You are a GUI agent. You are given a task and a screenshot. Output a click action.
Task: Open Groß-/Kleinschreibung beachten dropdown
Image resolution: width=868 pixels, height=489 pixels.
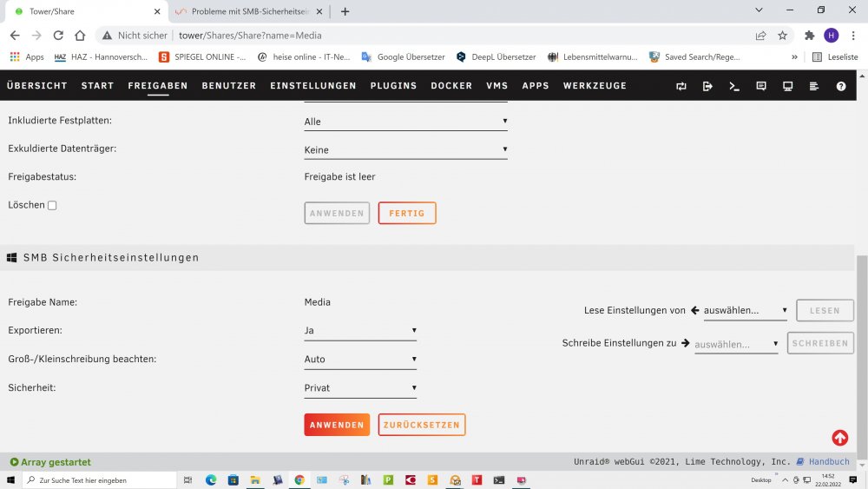(360, 360)
